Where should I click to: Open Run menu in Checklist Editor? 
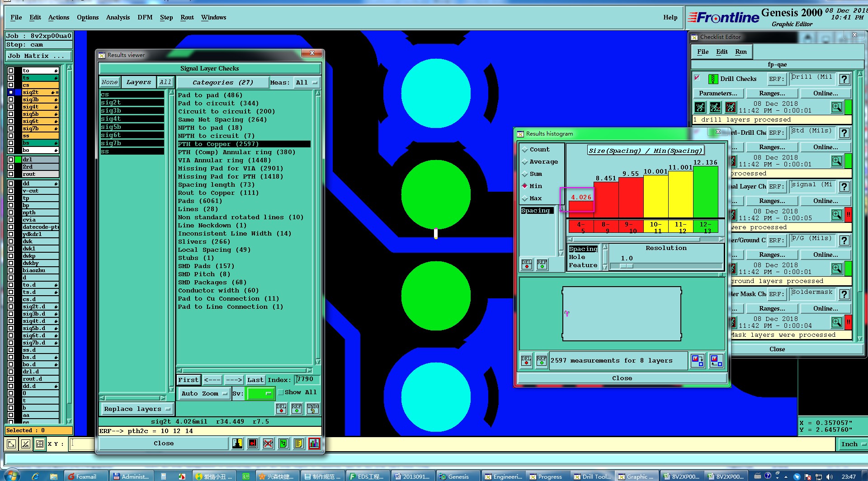[x=741, y=52]
